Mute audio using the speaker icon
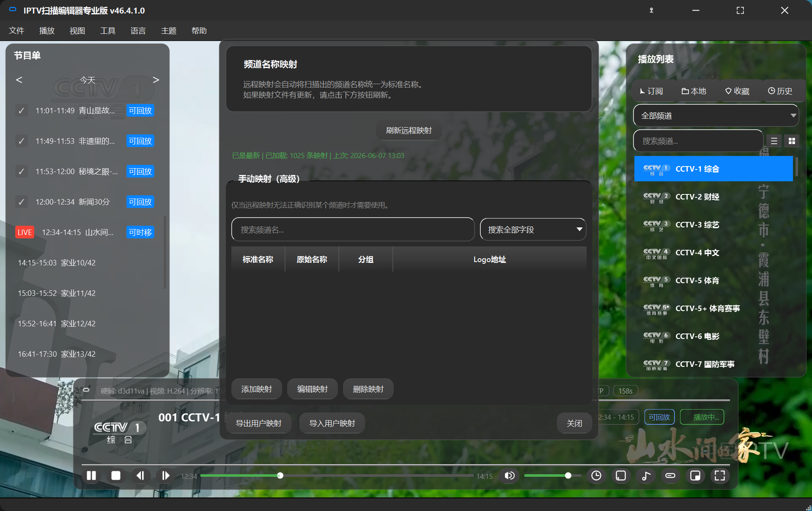Viewport: 812px width, 511px height. point(510,475)
